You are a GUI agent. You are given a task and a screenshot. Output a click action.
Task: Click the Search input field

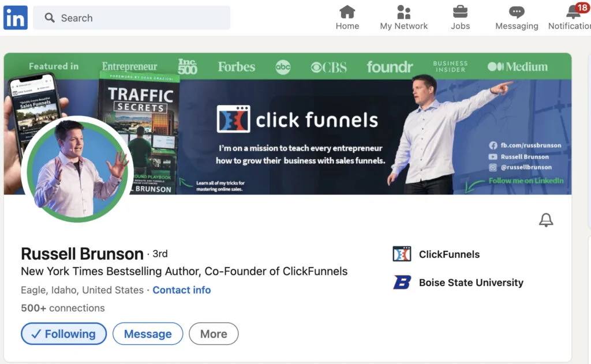(132, 18)
